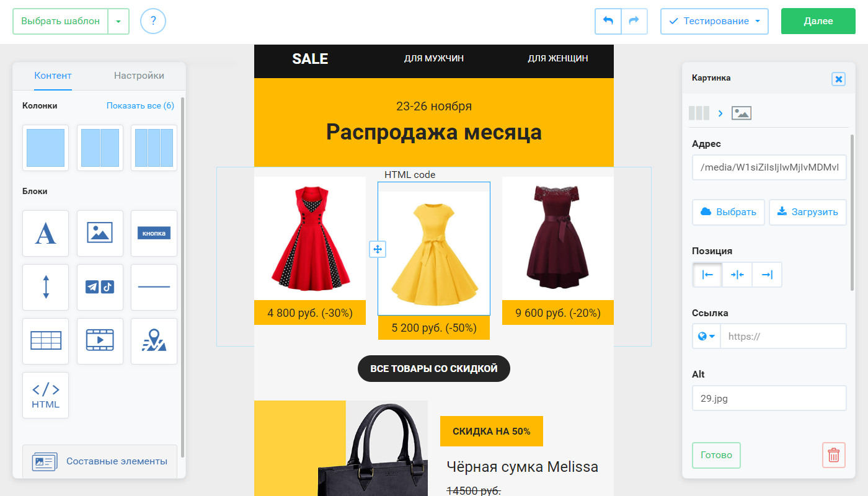Insert a table block

point(45,341)
